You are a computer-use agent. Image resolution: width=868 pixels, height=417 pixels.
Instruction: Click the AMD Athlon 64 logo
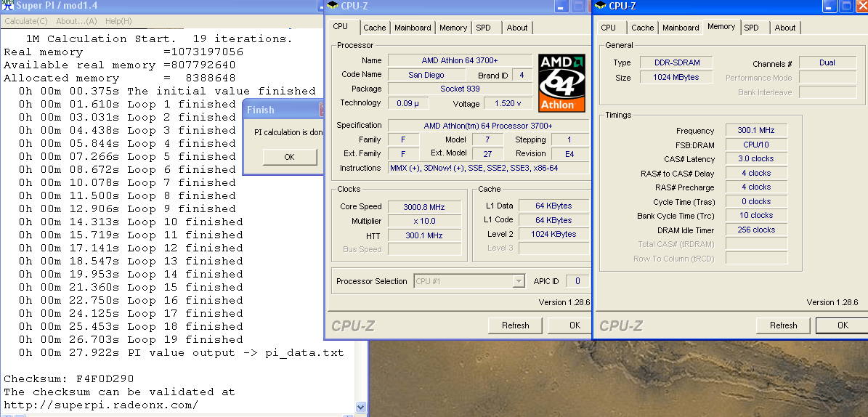(561, 83)
